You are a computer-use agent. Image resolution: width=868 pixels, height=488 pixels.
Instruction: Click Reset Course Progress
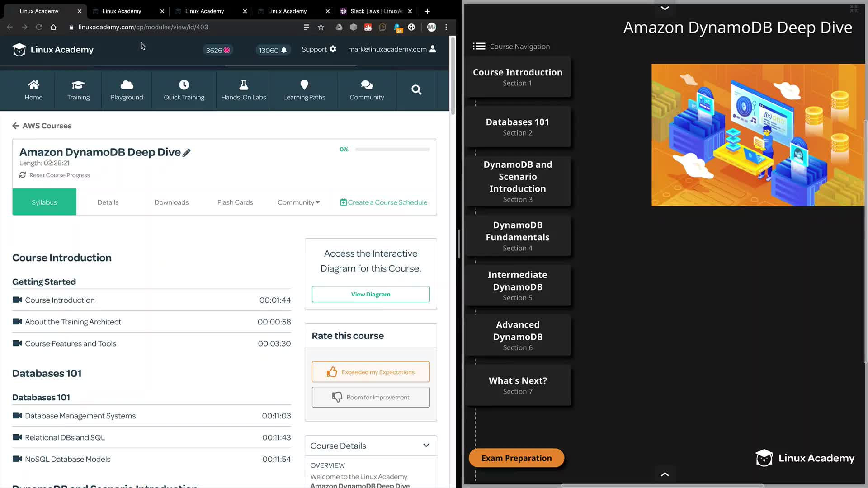(59, 175)
